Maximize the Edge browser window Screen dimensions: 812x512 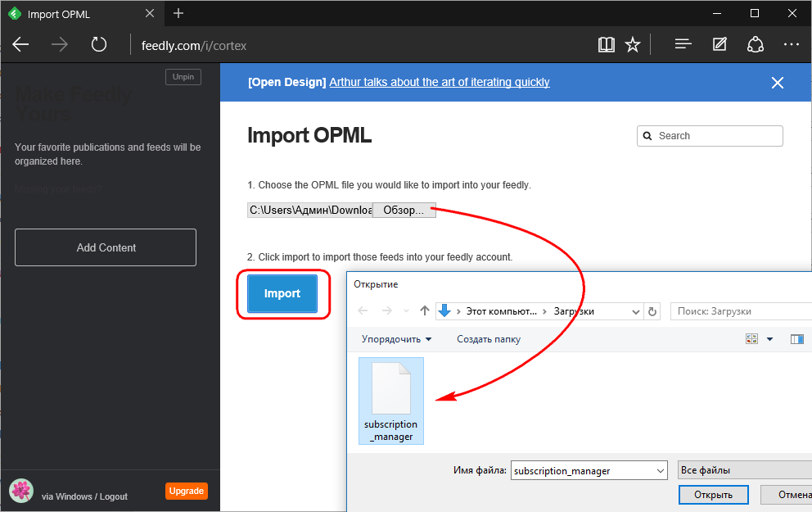[755, 13]
